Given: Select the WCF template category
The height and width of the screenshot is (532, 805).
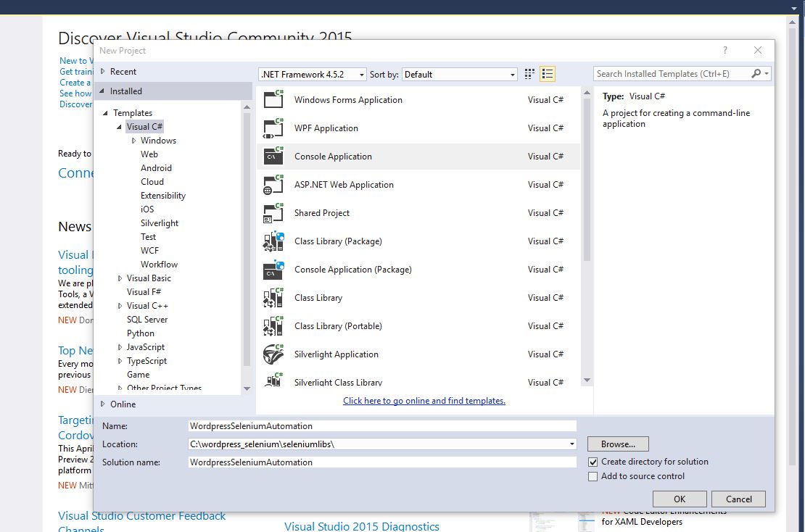Looking at the screenshot, I should click(x=150, y=250).
